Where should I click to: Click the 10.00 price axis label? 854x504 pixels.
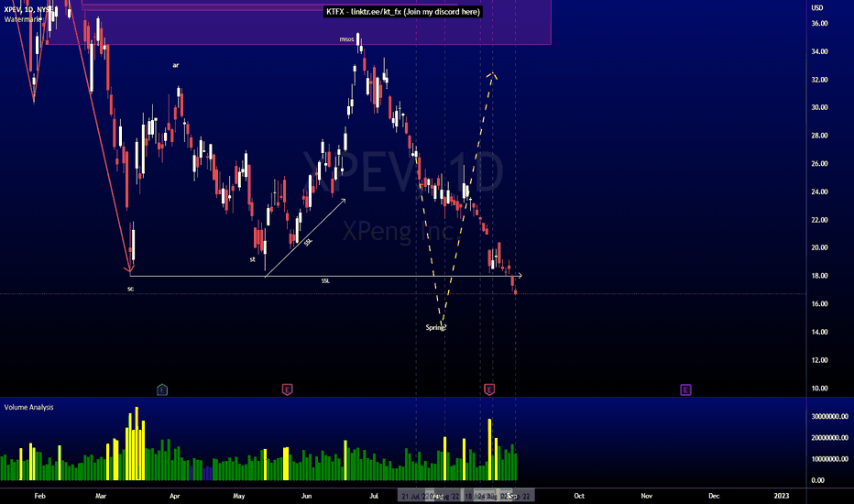(819, 389)
